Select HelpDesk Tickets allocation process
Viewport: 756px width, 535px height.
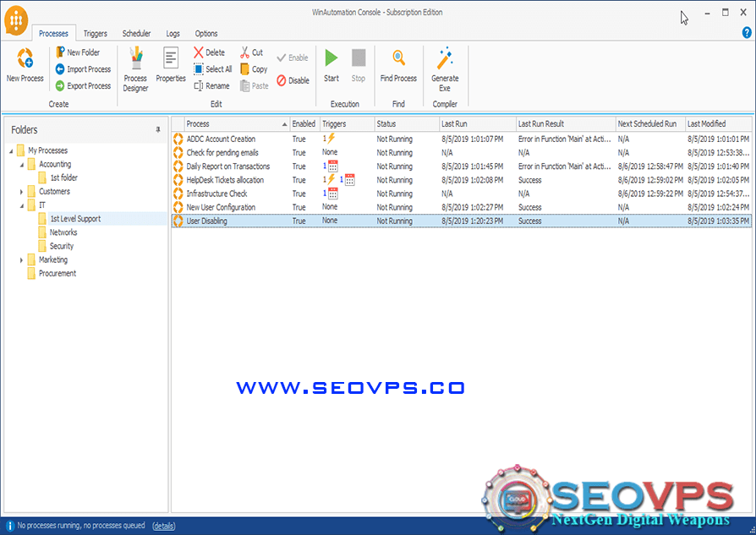[462, 180]
